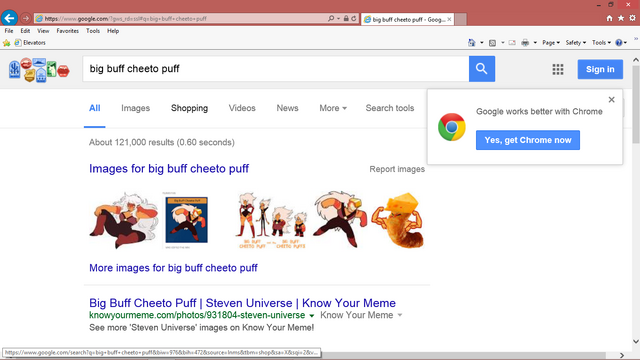Click the Google doodle logo
Viewport: 640px width, 360px height.
pyautogui.click(x=39, y=69)
